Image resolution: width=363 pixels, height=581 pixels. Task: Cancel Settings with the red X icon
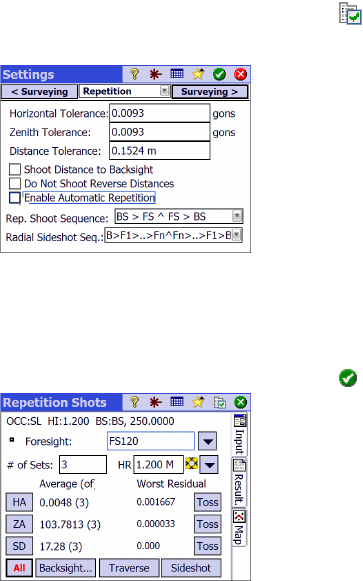240,74
